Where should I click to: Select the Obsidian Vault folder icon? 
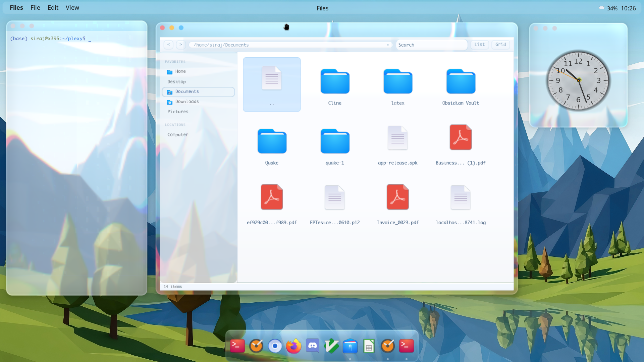(461, 82)
